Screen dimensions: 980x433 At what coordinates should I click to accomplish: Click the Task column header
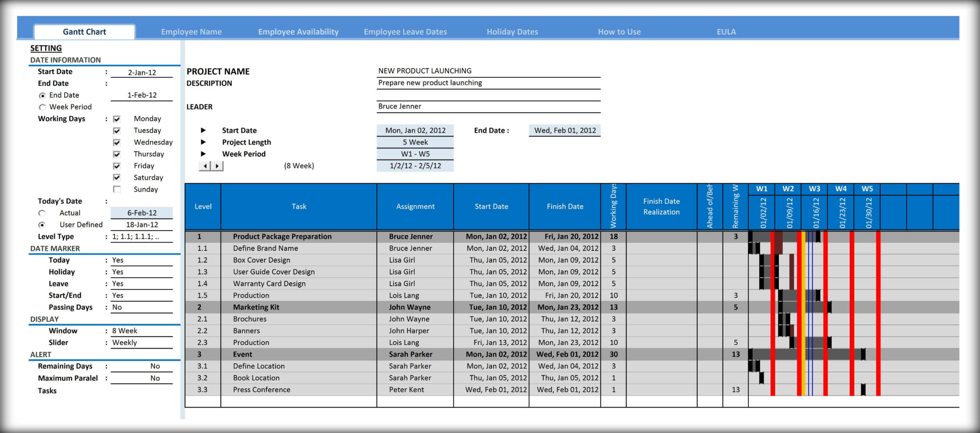click(x=299, y=207)
